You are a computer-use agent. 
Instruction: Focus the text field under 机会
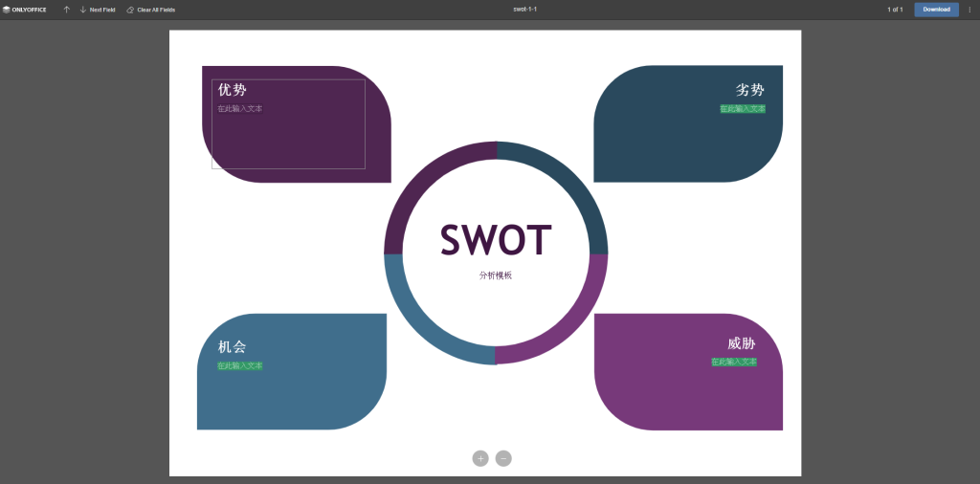(x=239, y=365)
